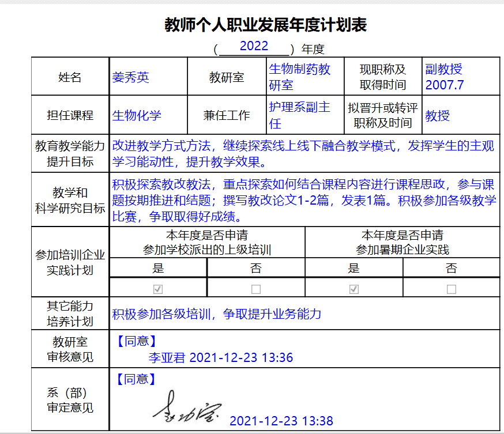504x434 pixels.
Task: Click 【同意】 in the 系（部）审定意见 row
Action: point(136,379)
